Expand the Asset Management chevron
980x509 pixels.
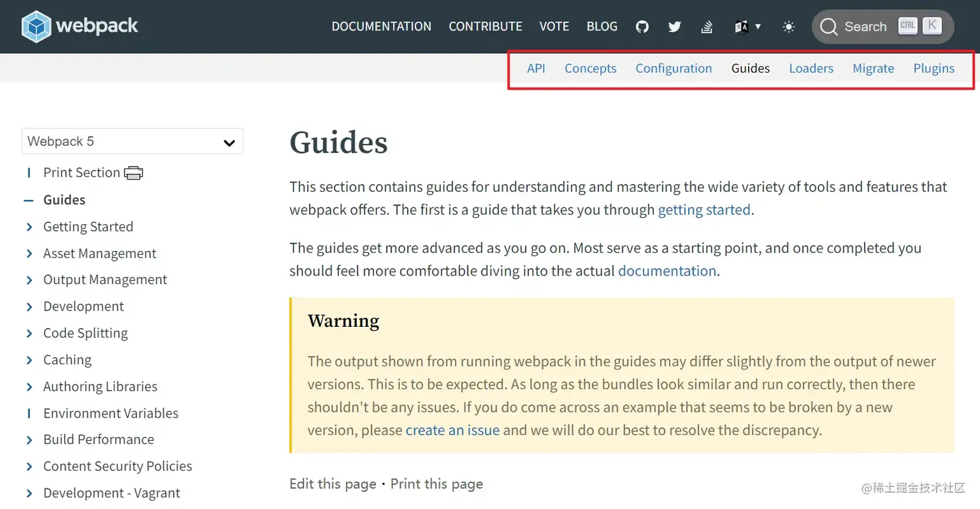[x=29, y=254]
